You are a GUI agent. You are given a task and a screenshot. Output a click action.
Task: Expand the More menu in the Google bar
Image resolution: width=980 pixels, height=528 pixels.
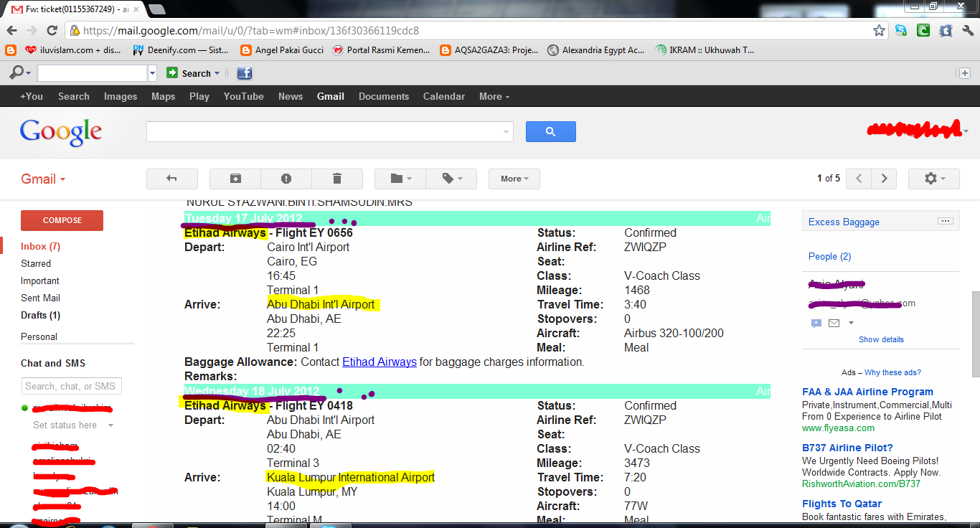[494, 96]
